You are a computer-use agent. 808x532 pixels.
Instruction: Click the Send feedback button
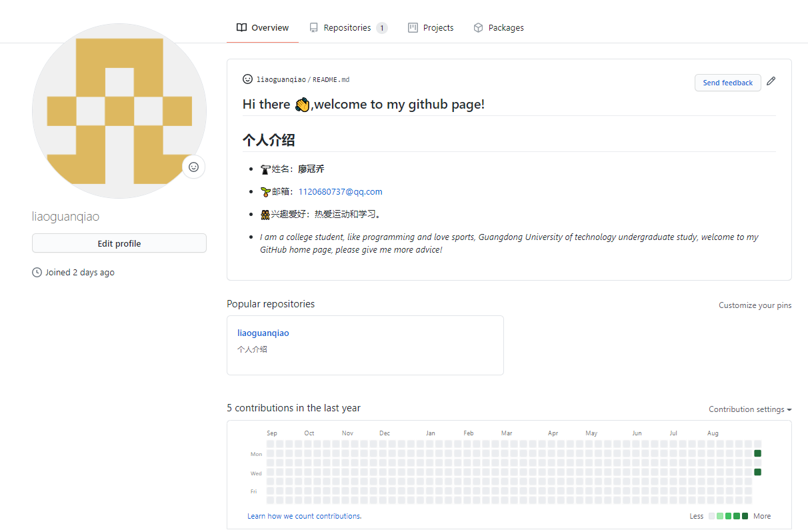point(728,83)
